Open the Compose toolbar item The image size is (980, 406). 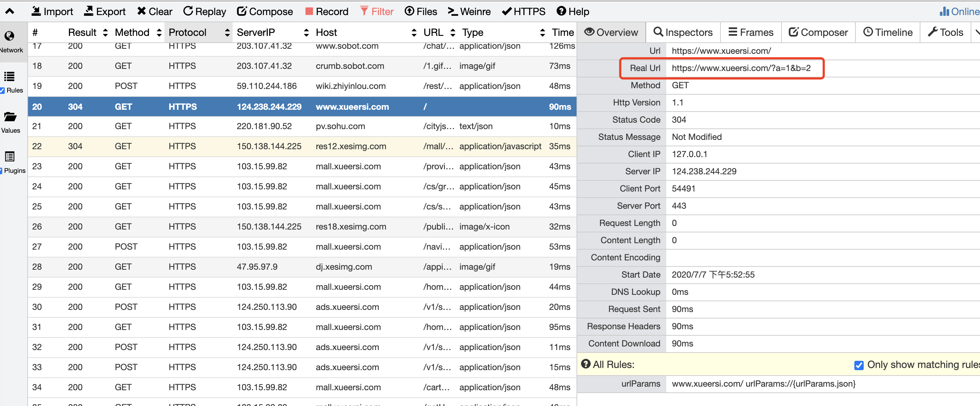[x=265, y=11]
